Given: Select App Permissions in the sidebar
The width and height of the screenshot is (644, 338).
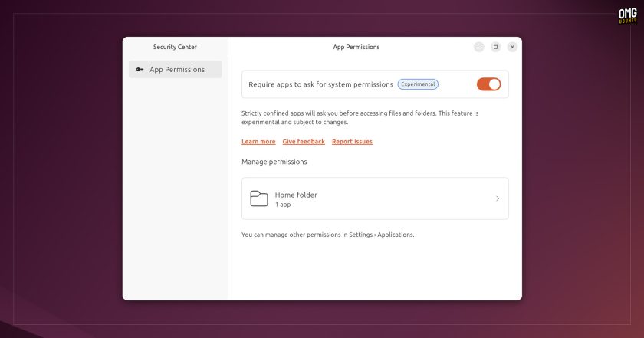Looking at the screenshot, I should 175,70.
